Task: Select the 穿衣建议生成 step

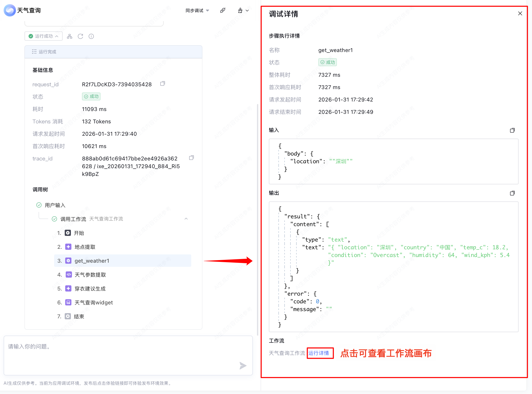Action: pos(90,289)
